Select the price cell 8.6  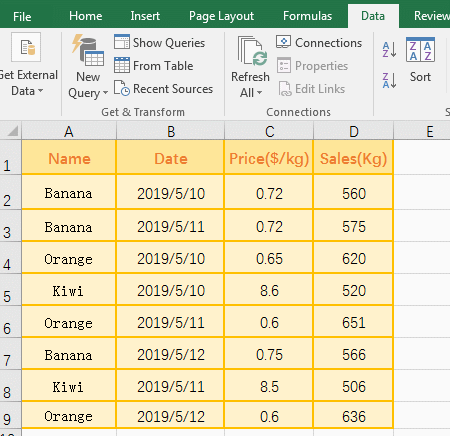click(x=269, y=290)
